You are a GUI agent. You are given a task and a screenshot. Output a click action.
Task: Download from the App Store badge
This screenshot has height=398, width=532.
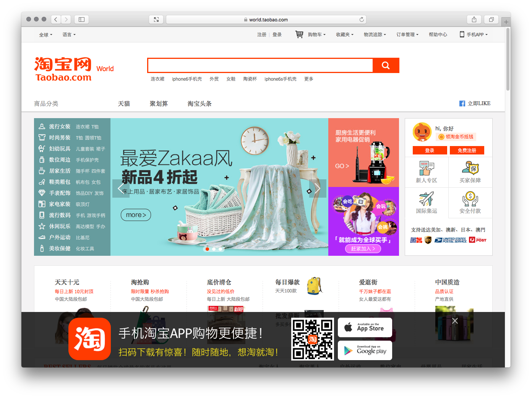pos(365,328)
